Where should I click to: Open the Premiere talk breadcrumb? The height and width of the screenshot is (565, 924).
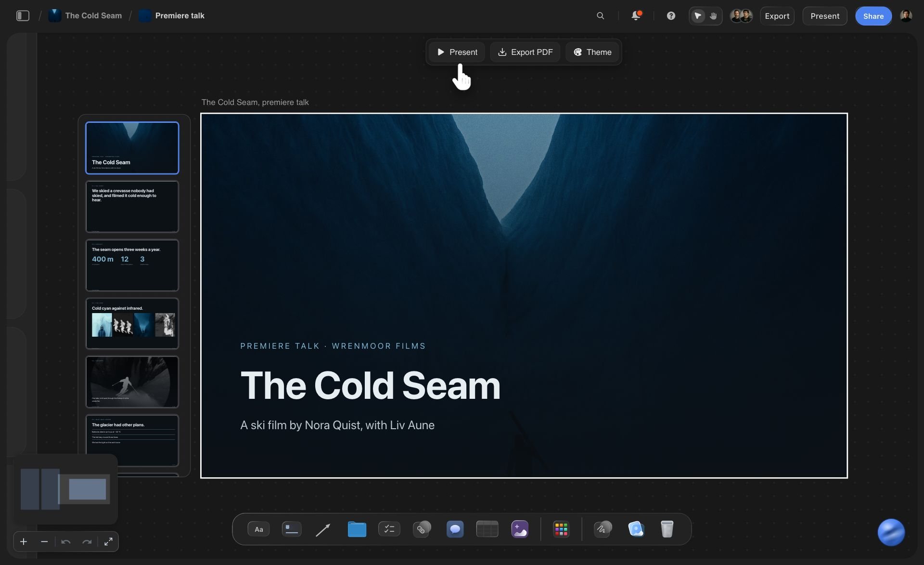pos(172,16)
